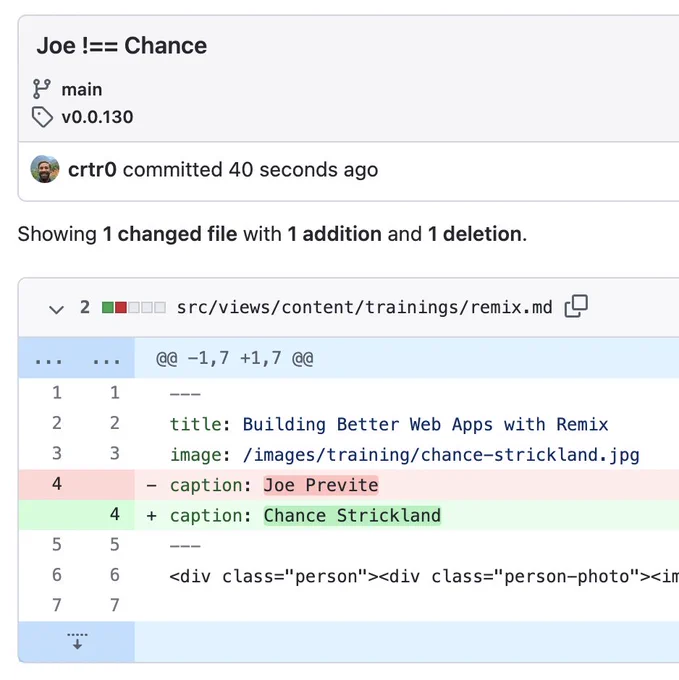Click the git branch icon beside main
This screenshot has height=680, width=679.
(42, 89)
